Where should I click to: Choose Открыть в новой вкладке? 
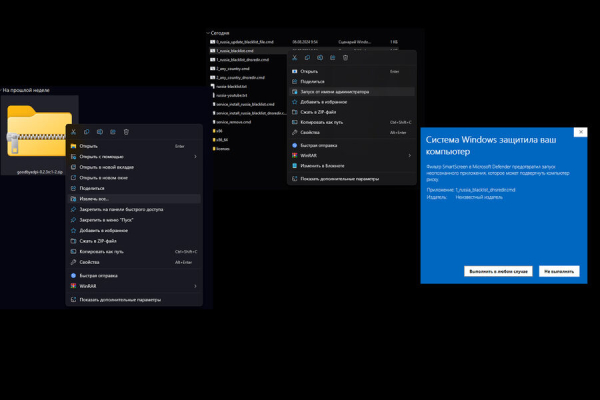pyautogui.click(x=134, y=167)
